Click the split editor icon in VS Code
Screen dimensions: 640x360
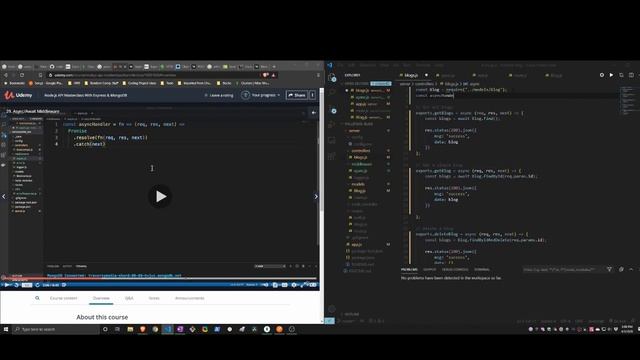pos(631,75)
